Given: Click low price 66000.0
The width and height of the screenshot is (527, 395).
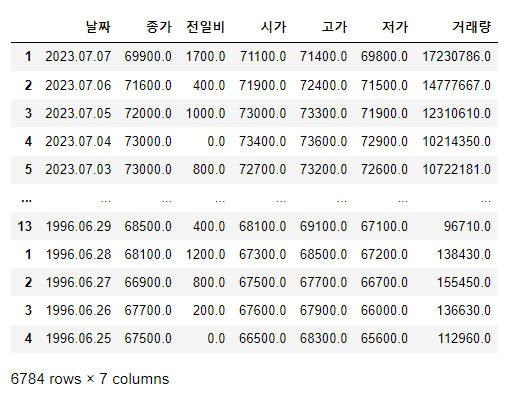Looking at the screenshot, I should 384,310.
